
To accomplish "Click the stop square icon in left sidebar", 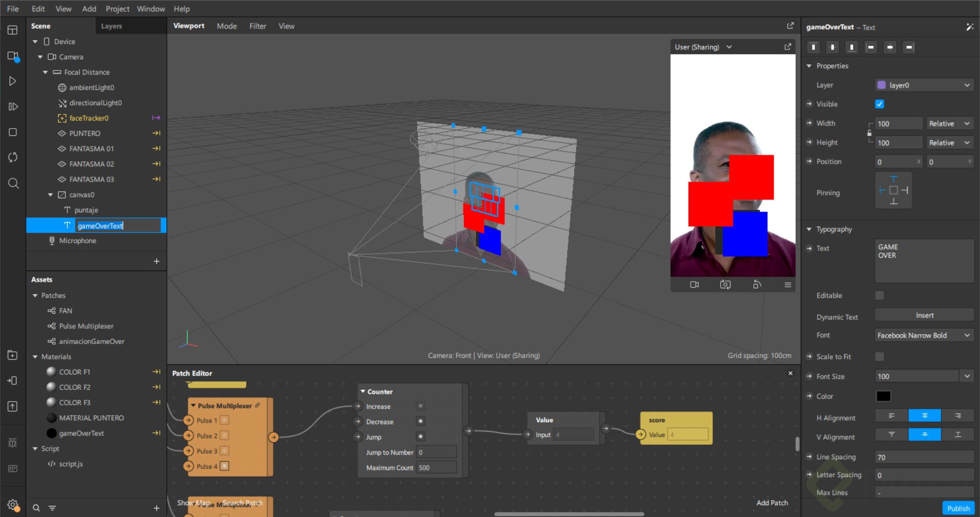I will tap(13, 132).
